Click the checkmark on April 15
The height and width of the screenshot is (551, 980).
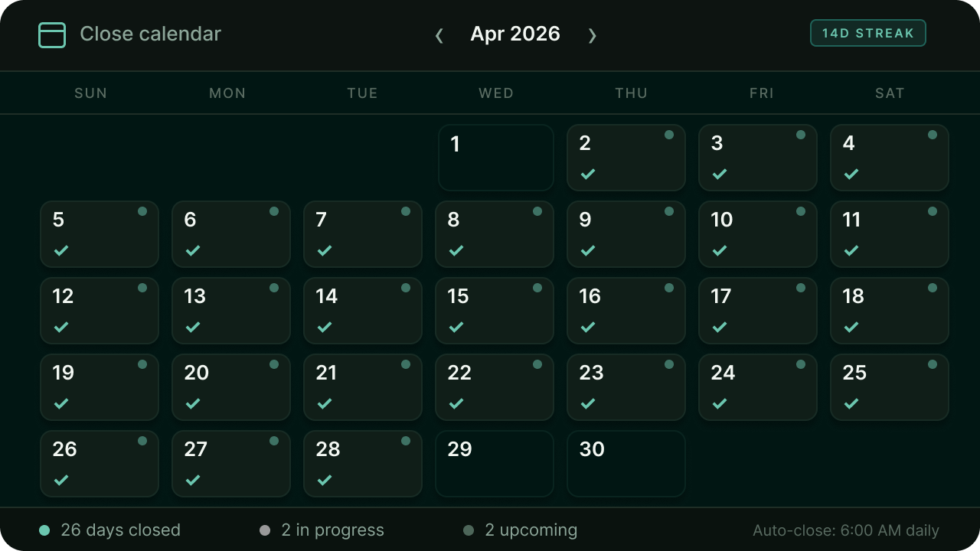[x=456, y=327]
